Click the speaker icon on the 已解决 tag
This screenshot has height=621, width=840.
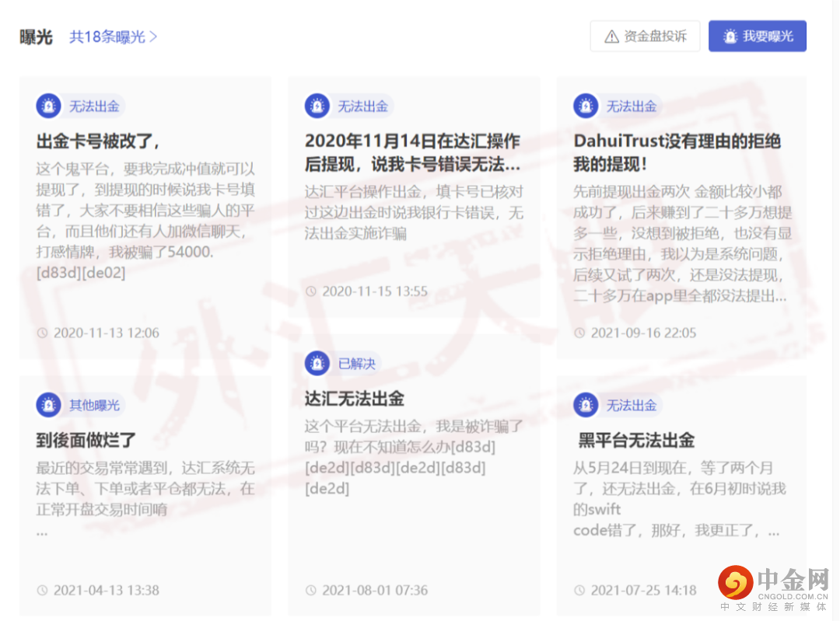(317, 363)
